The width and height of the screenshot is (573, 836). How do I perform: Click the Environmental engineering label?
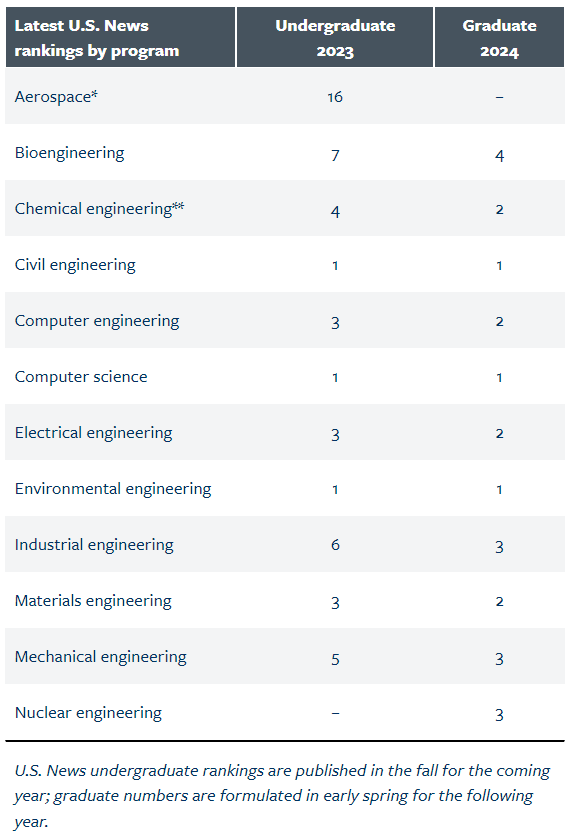pyautogui.click(x=113, y=489)
